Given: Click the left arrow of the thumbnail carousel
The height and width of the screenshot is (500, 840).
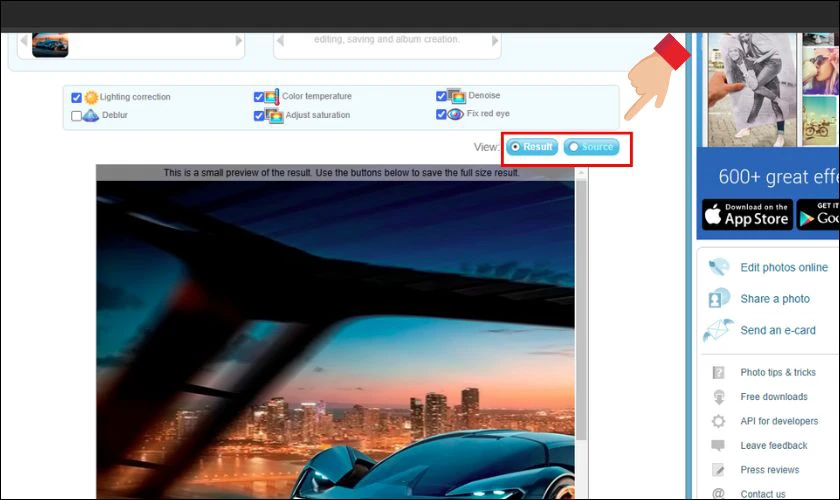Looking at the screenshot, I should 24,41.
